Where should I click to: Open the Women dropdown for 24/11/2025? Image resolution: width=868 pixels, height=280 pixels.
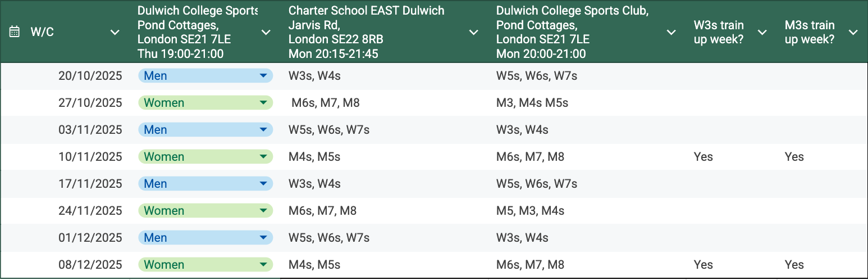point(263,211)
